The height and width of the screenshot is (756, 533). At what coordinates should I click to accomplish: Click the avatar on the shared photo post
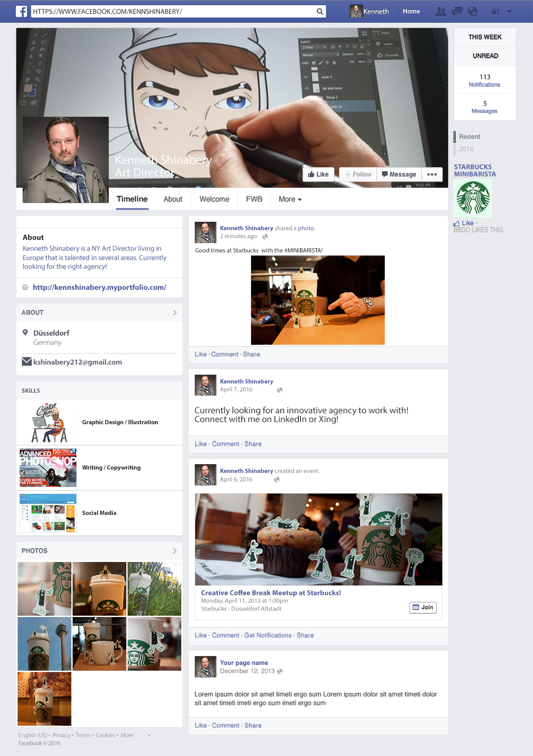coord(206,232)
